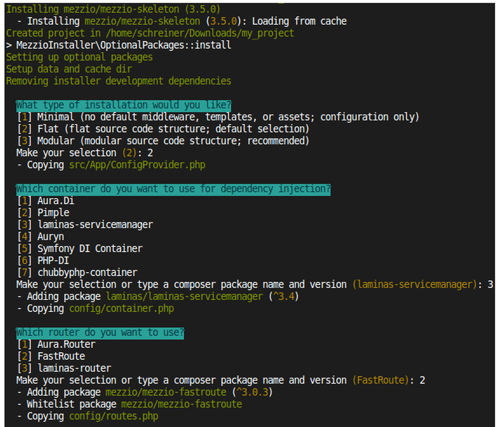Click the '[2] Pimple' option
504x427 pixels.
coord(43,213)
